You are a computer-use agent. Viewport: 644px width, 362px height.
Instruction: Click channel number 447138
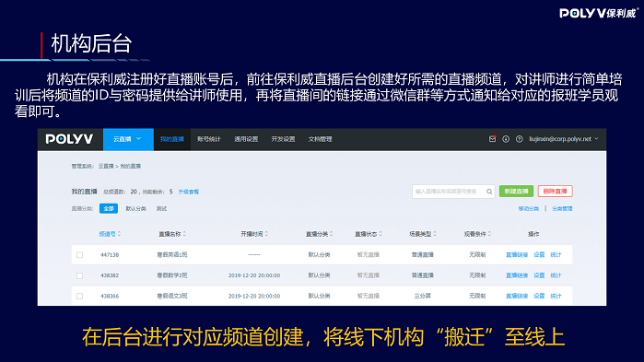point(110,255)
